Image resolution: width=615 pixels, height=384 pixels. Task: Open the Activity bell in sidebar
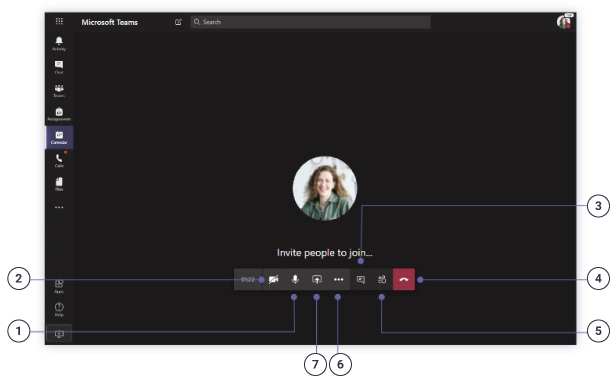(59, 43)
